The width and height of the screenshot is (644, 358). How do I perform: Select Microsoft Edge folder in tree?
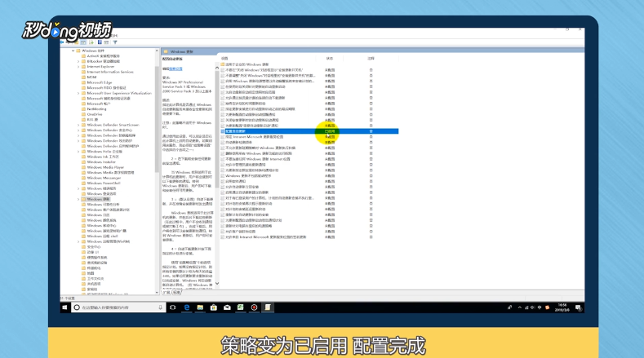click(100, 82)
